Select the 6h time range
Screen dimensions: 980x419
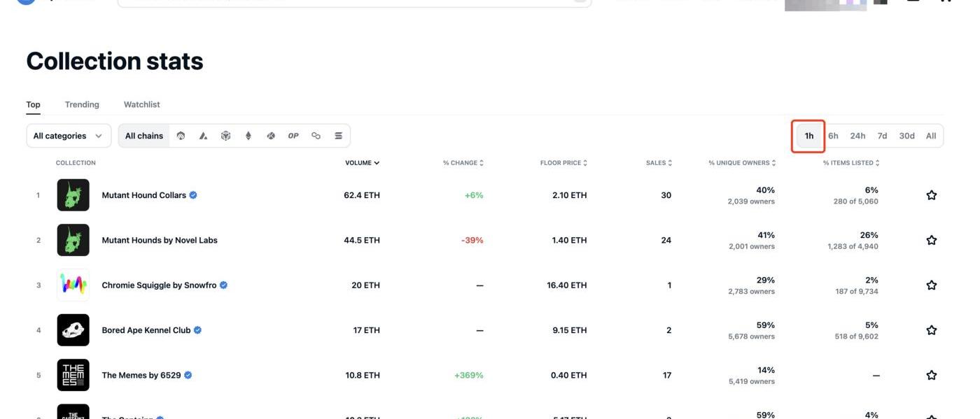(x=833, y=136)
